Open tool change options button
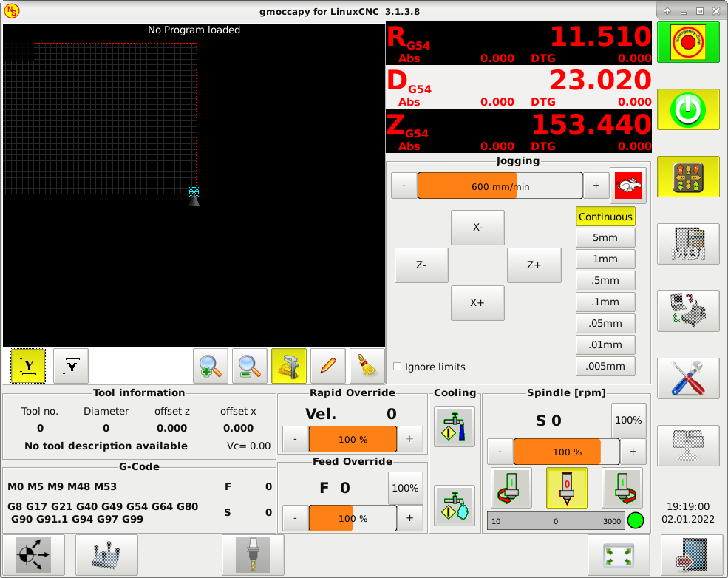The image size is (728, 578). (253, 555)
